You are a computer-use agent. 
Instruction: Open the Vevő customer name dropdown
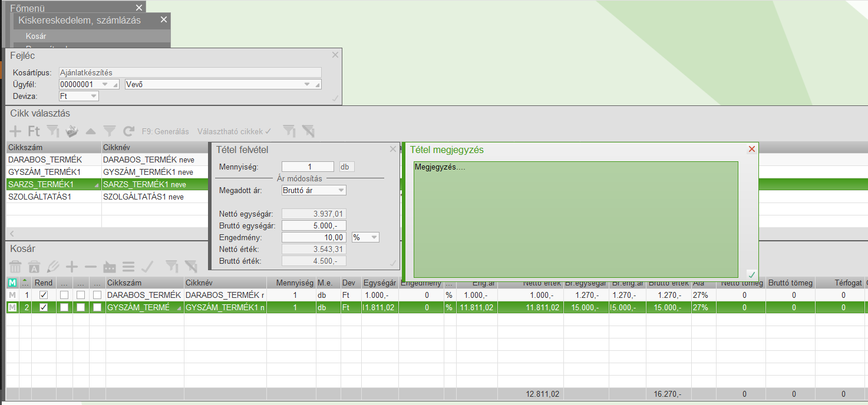coord(306,84)
